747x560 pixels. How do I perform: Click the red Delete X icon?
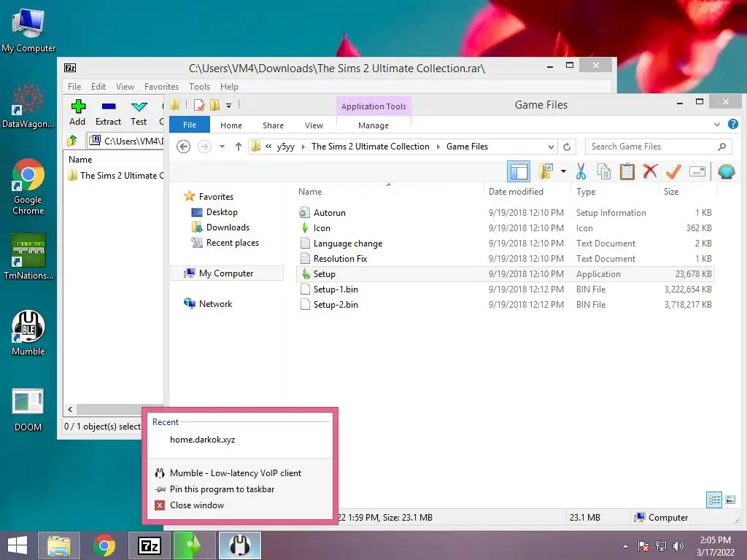pos(650,171)
